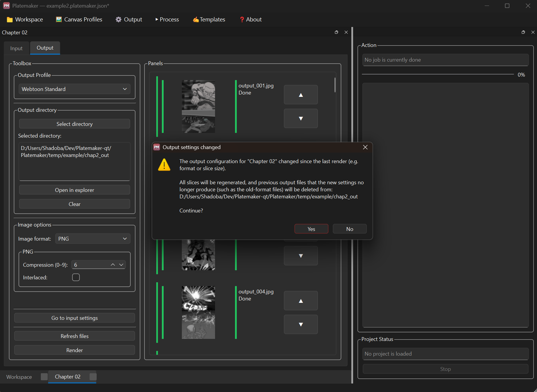537x392 pixels.
Task: Click Open in explorer
Action: [75, 190]
